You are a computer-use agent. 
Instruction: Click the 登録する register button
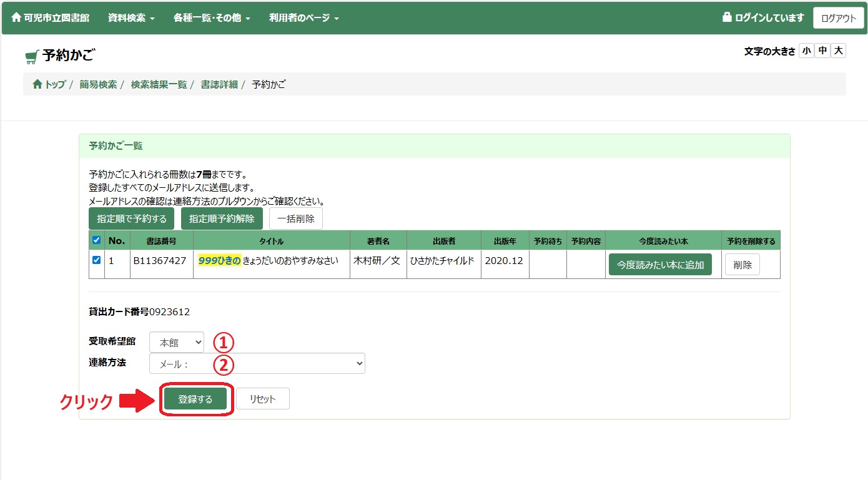tap(195, 399)
